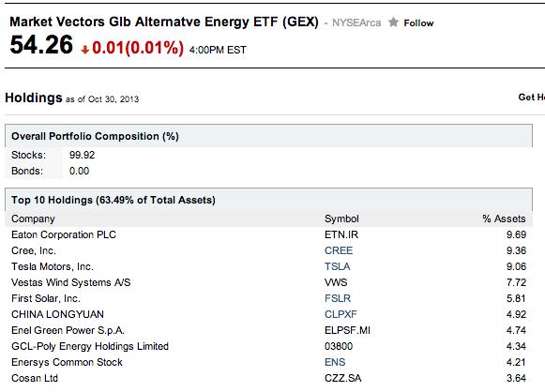Open the TSLA ticker symbol link
545x392 pixels.
coord(337,266)
